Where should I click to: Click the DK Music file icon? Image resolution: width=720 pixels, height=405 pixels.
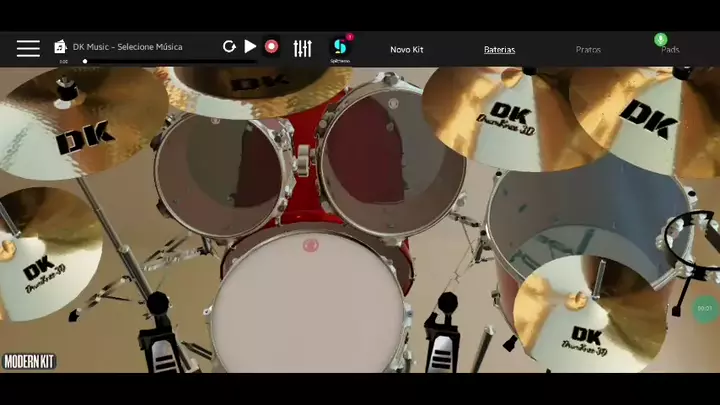tap(60, 47)
